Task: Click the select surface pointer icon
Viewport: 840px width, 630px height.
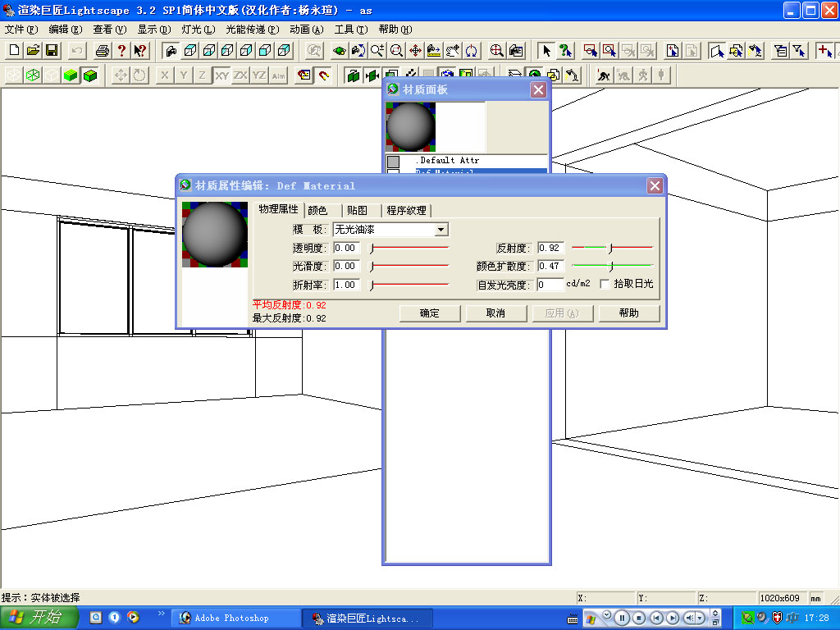Action: click(717, 51)
